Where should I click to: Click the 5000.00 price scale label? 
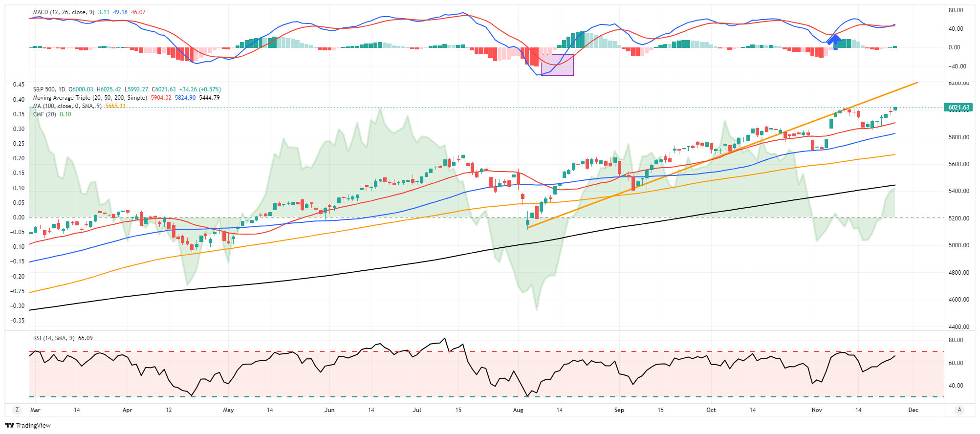[x=959, y=245]
